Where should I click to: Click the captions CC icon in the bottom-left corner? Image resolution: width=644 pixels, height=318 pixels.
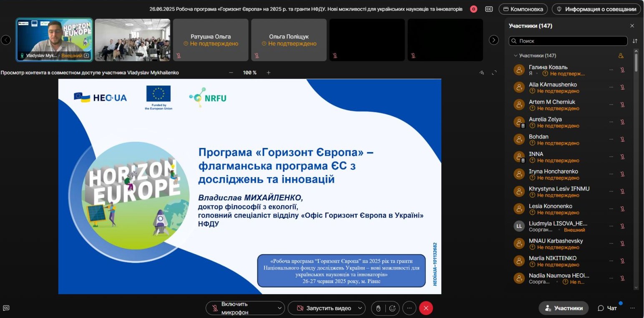[x=6, y=308]
